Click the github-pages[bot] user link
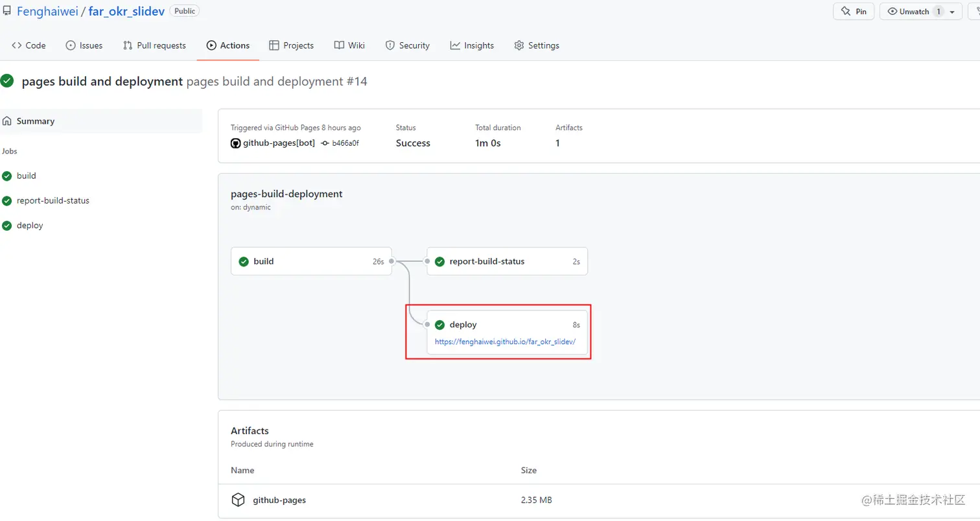The width and height of the screenshot is (980, 521). click(x=279, y=143)
